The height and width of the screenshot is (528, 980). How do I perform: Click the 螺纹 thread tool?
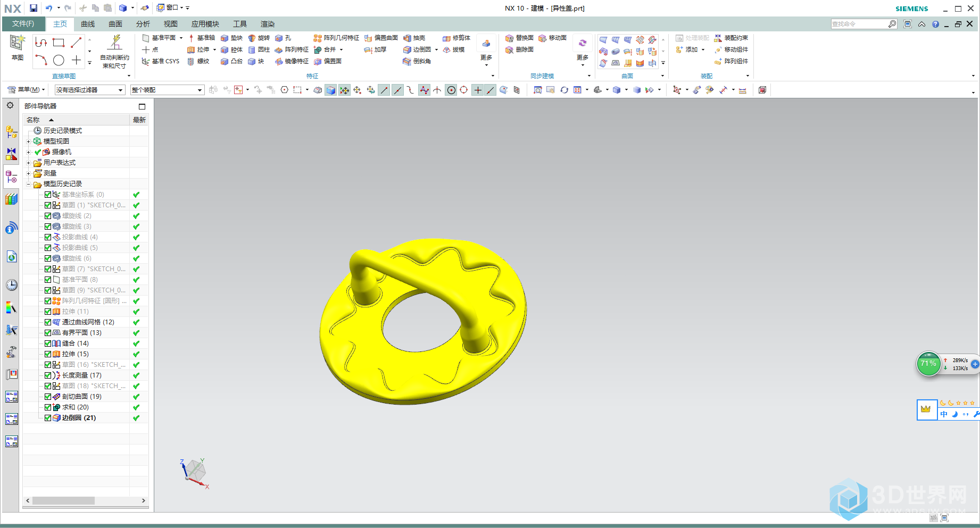point(198,61)
